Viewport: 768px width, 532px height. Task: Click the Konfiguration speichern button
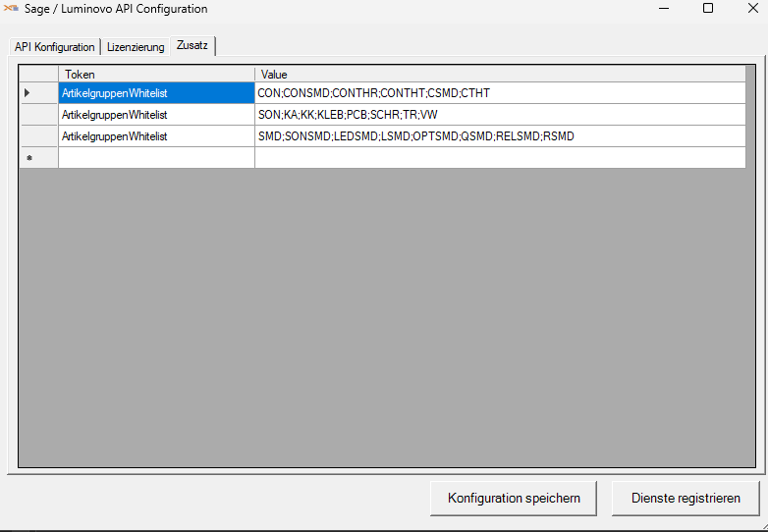coord(514,498)
